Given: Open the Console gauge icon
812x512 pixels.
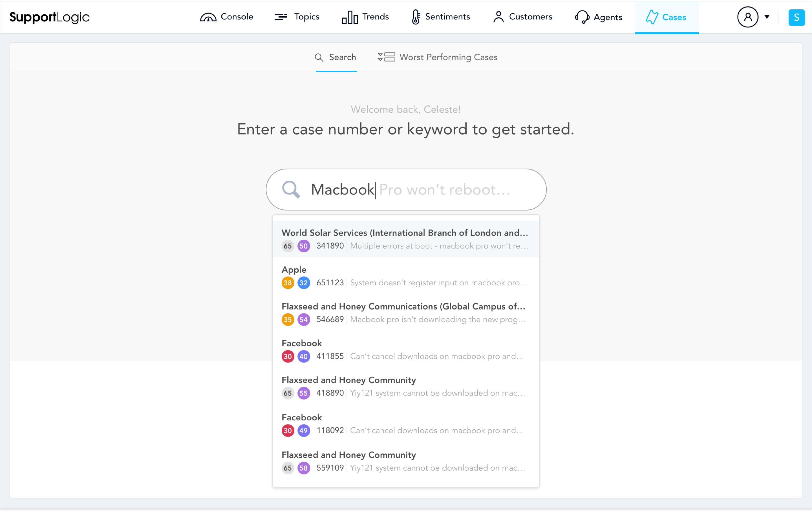Looking at the screenshot, I should tap(208, 17).
